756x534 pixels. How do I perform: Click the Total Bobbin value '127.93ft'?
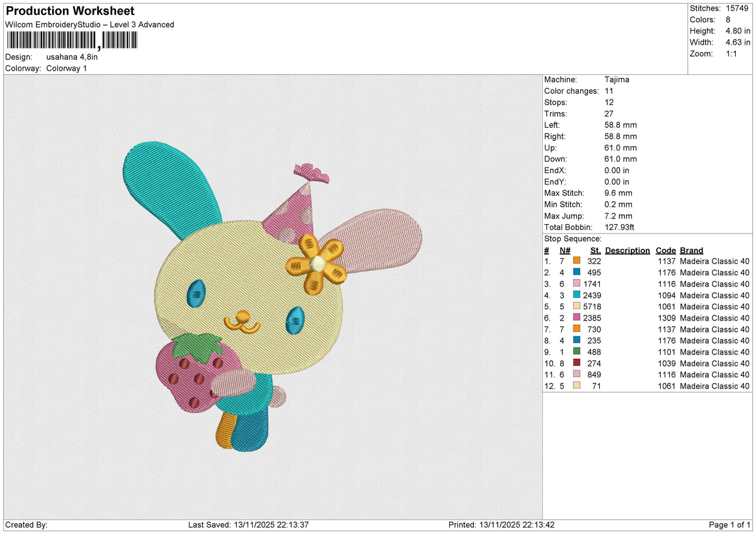(x=621, y=227)
